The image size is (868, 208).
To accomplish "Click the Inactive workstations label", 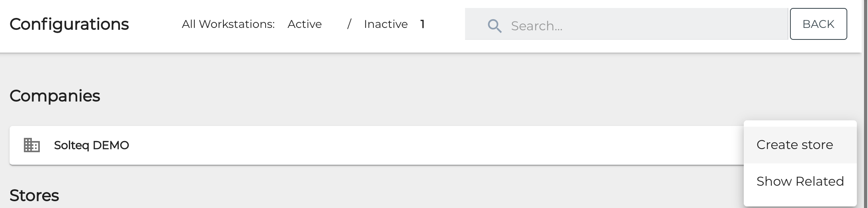I will point(385,24).
